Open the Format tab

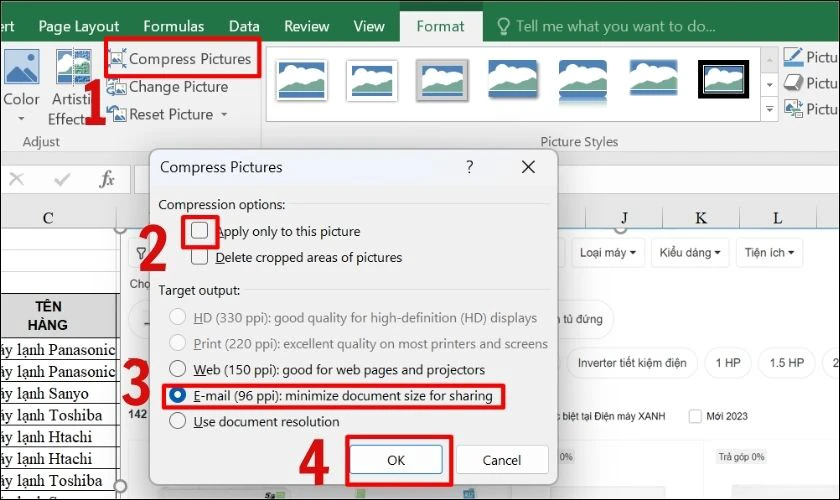coord(440,26)
